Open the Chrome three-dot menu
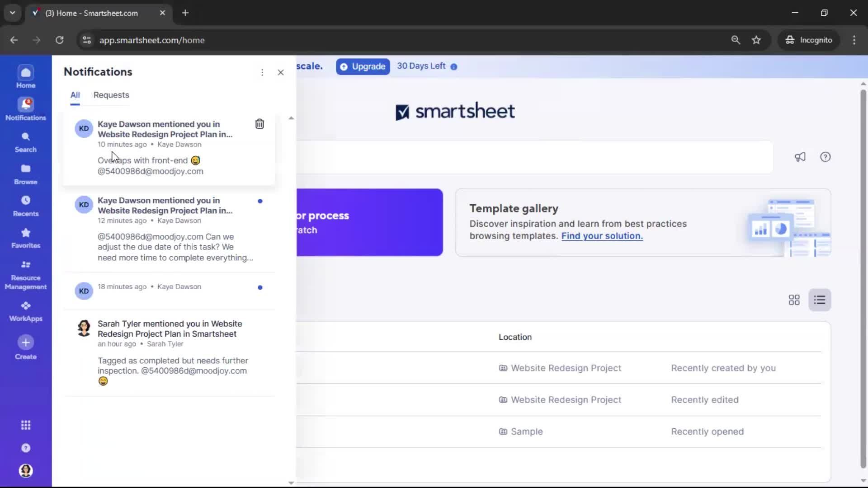The width and height of the screenshot is (868, 488). [854, 40]
